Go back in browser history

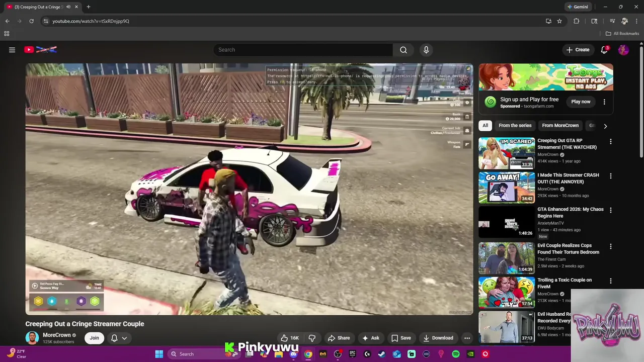7,21
